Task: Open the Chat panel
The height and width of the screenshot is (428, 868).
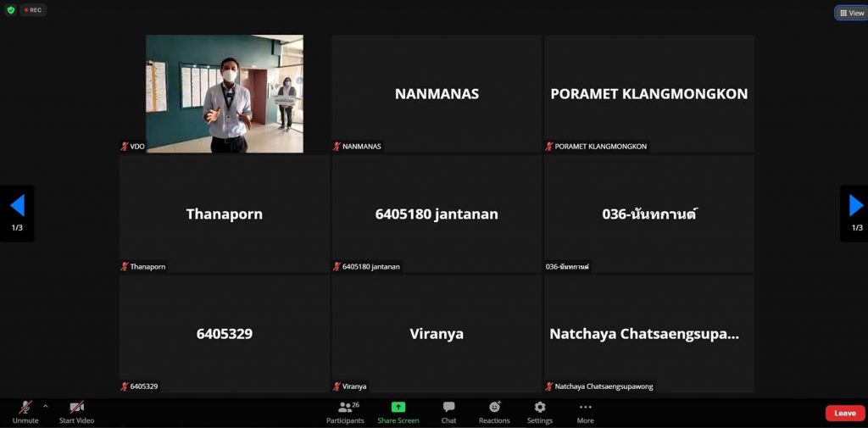Action: [448, 412]
